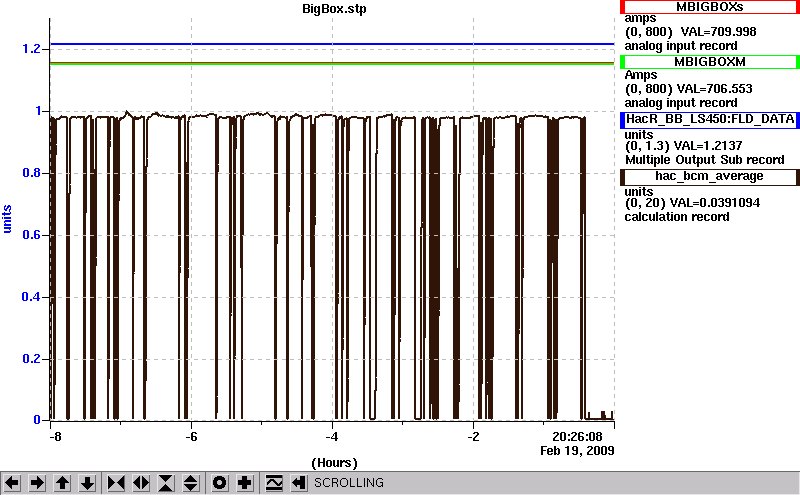This screenshot has width=800, height=495.
Task: Click the -8 tick label on time axis
Action: pos(55,437)
